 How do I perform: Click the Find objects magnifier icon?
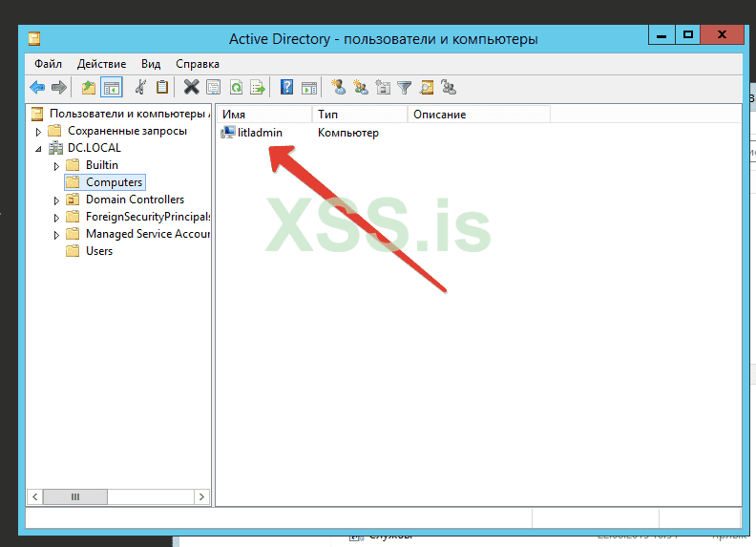pos(427,87)
